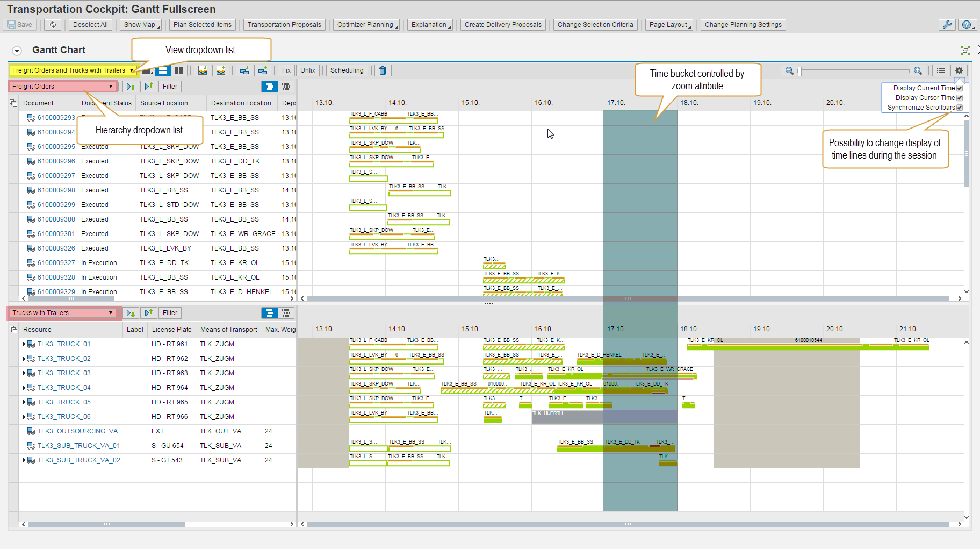
Task: Click the refresh icon next to Save
Action: coord(53,25)
